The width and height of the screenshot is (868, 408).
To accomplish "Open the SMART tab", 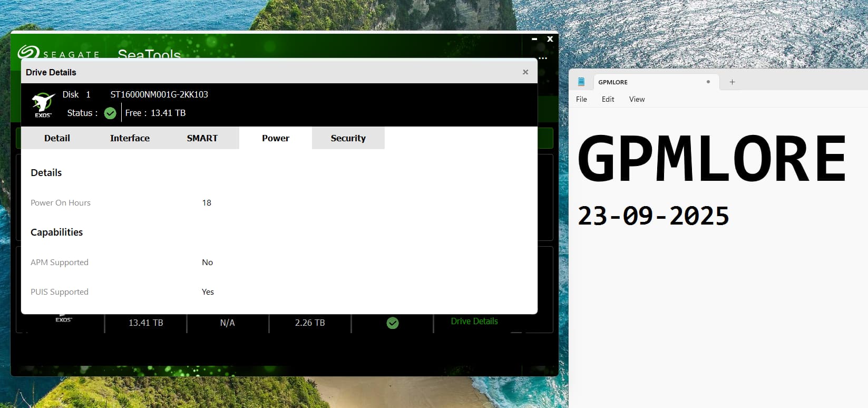I will 202,138.
